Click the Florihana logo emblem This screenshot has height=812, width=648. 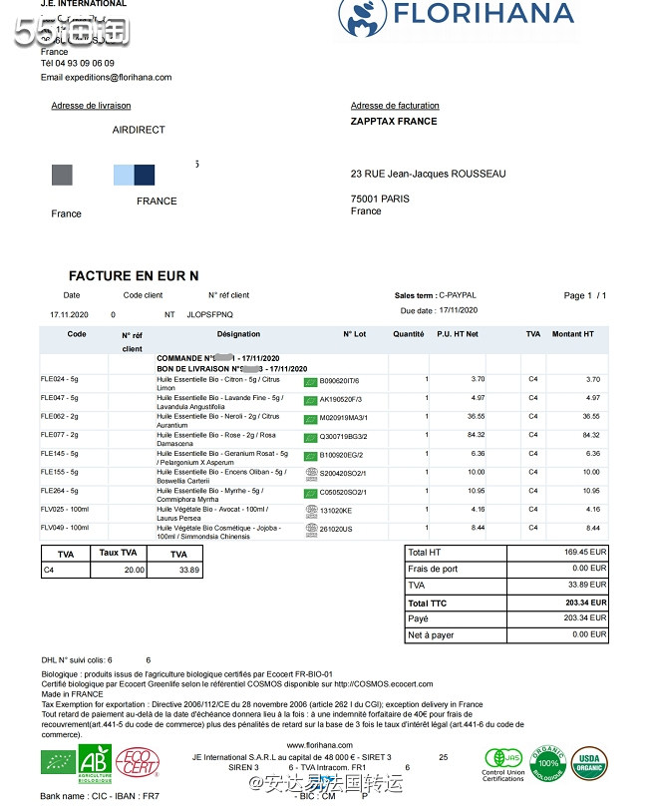365,18
